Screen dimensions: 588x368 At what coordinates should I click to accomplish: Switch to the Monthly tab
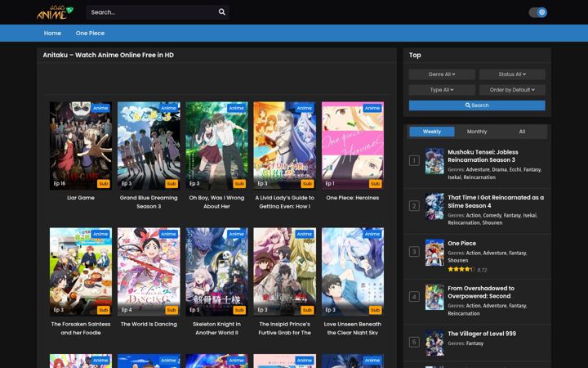[477, 132]
